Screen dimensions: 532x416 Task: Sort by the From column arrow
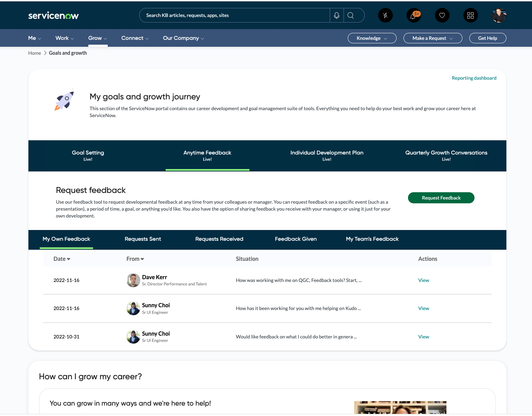pyautogui.click(x=142, y=259)
